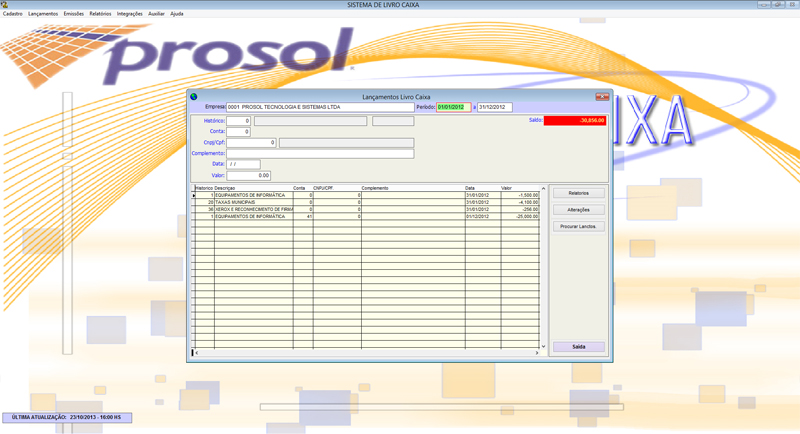Image resolution: width=800 pixels, height=434 pixels.
Task: Open the Emissões menu
Action: tap(73, 14)
